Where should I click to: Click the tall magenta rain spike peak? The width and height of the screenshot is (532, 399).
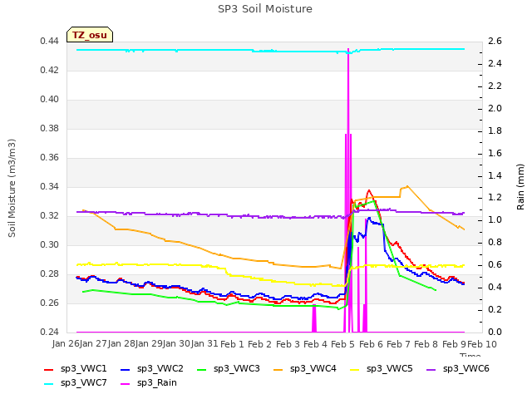tap(348, 50)
